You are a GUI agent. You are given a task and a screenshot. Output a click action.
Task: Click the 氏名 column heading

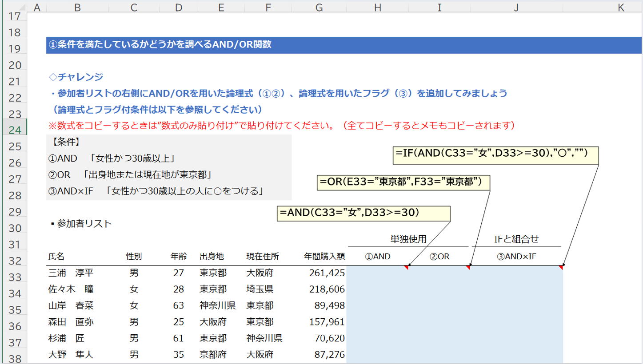(x=56, y=256)
